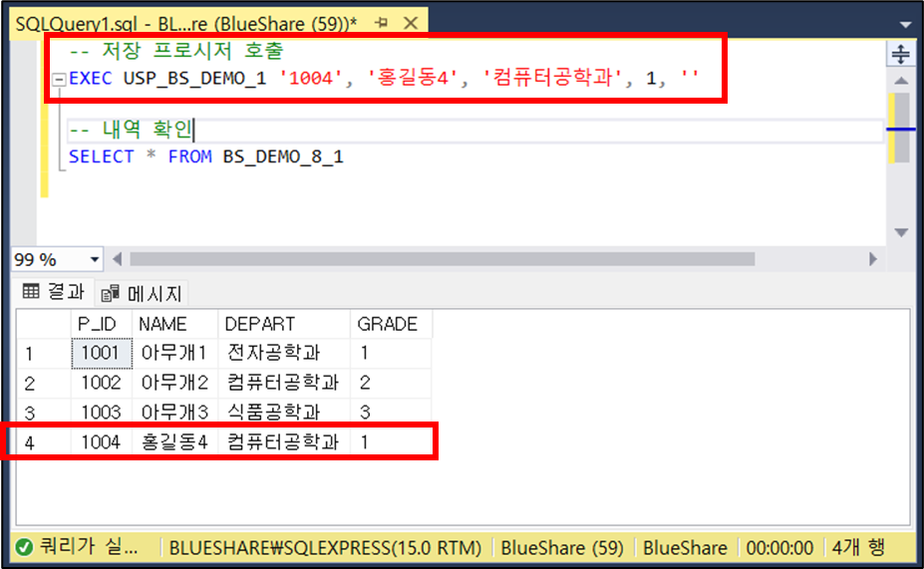Click the GRADE column header

point(391,324)
